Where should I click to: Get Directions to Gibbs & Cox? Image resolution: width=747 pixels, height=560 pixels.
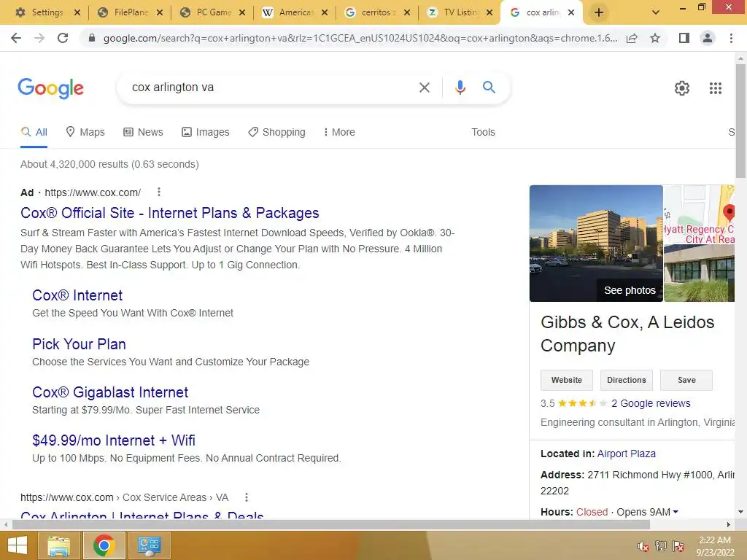[626, 380]
